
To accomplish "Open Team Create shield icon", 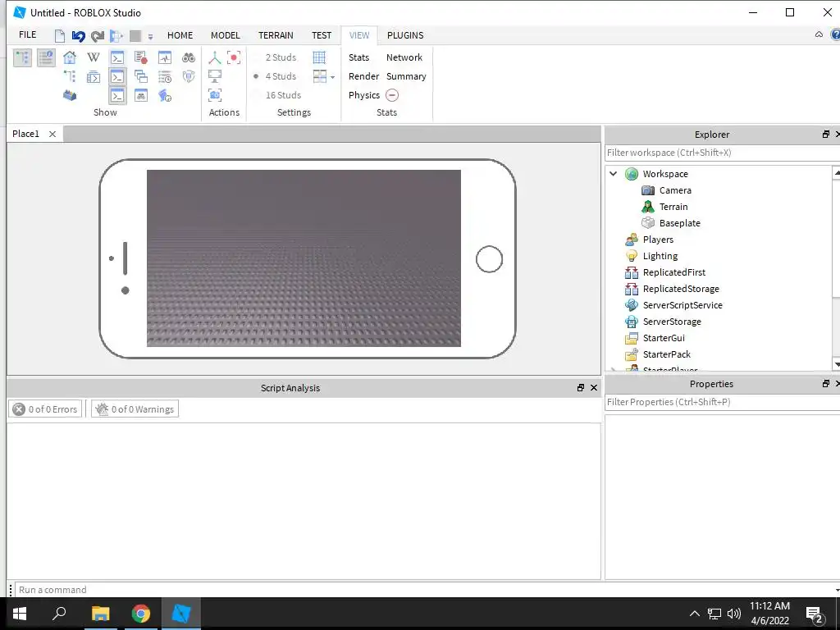I will (189, 76).
